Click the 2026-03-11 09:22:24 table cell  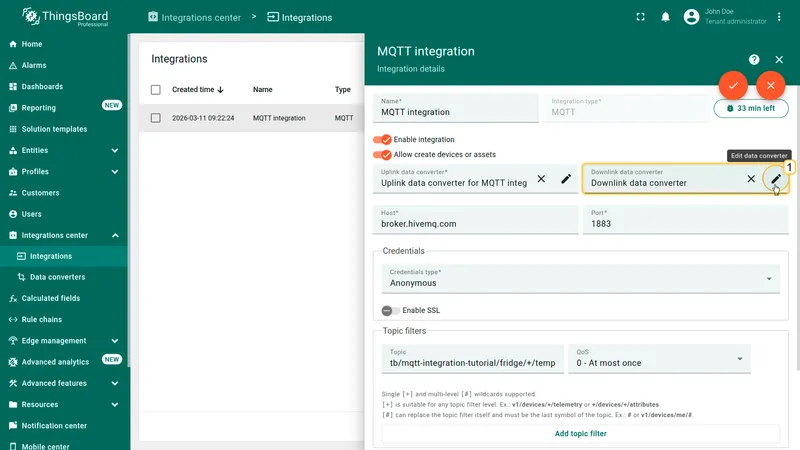tap(203, 118)
